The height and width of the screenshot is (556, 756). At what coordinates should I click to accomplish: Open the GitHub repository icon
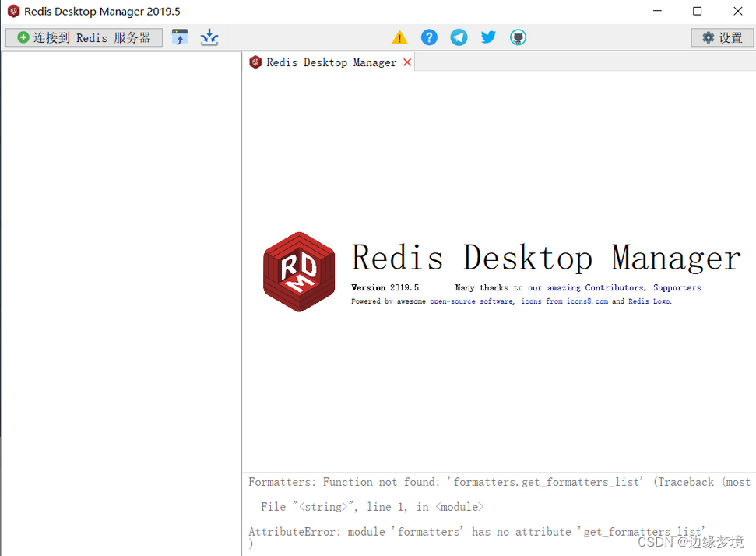pos(518,37)
